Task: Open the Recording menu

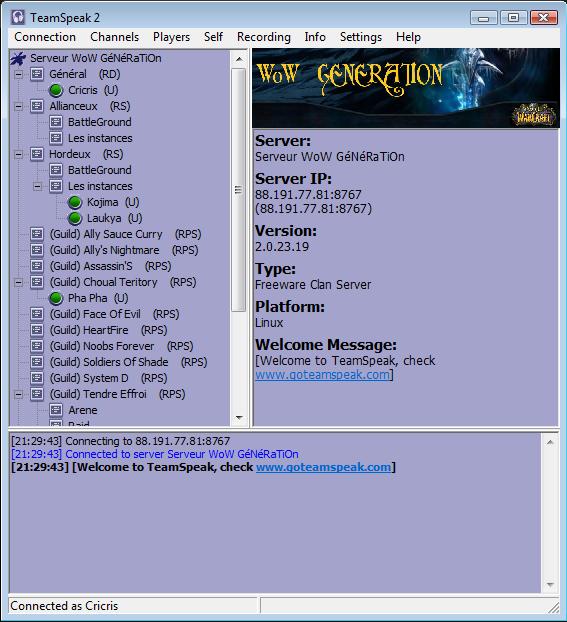Action: pos(263,37)
